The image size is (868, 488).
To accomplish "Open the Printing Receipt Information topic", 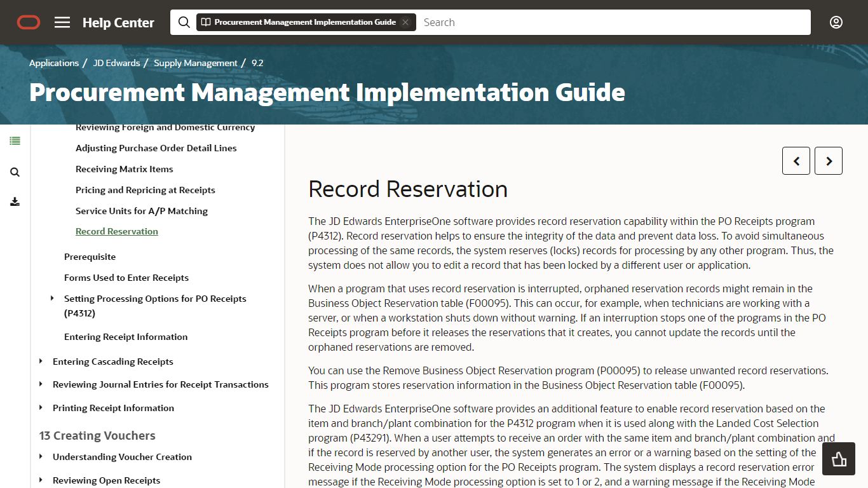I will tap(113, 408).
